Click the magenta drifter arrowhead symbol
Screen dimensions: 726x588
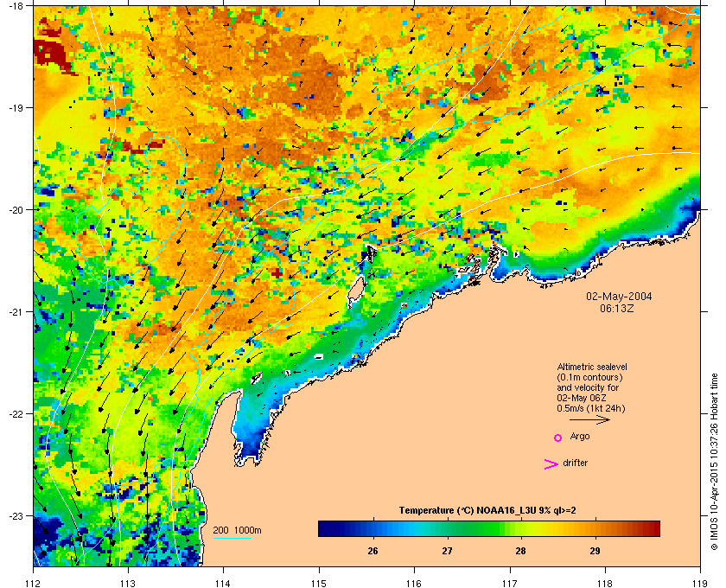pyautogui.click(x=551, y=464)
